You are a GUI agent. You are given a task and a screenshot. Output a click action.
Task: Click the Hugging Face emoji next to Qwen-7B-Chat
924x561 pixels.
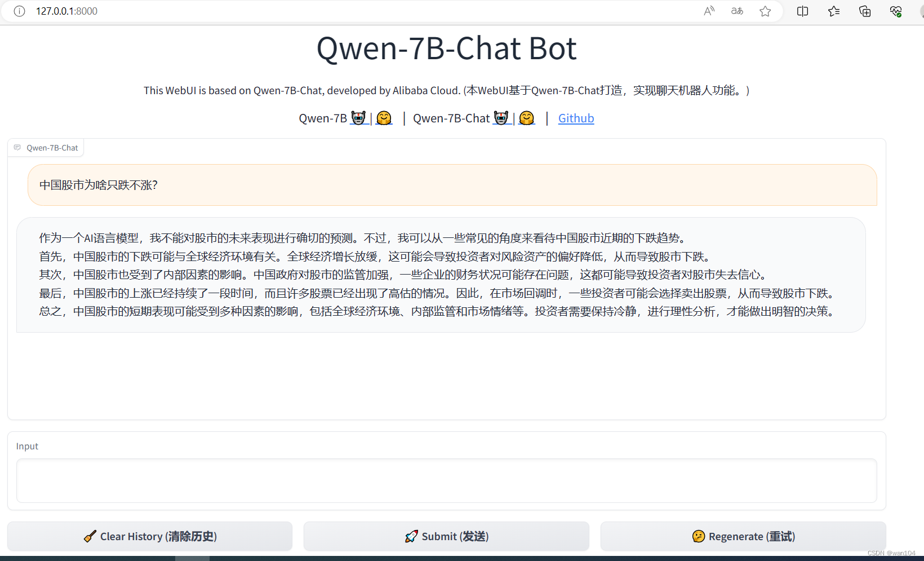pyautogui.click(x=527, y=118)
